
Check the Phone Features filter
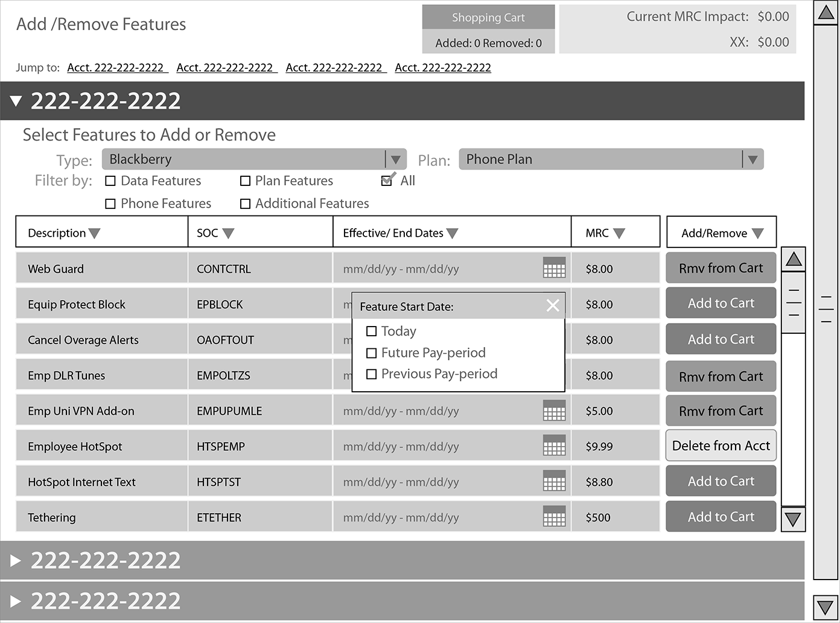[110, 204]
